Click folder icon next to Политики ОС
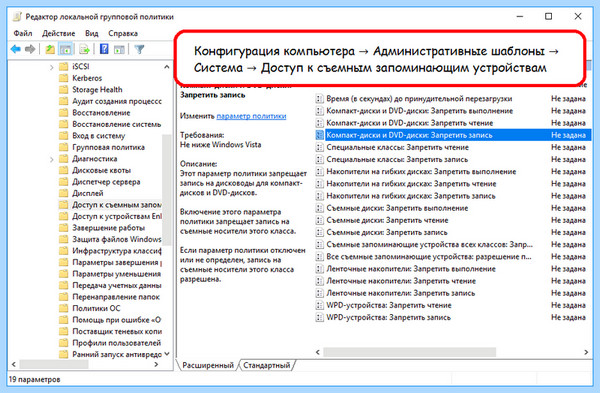 [x=64, y=308]
